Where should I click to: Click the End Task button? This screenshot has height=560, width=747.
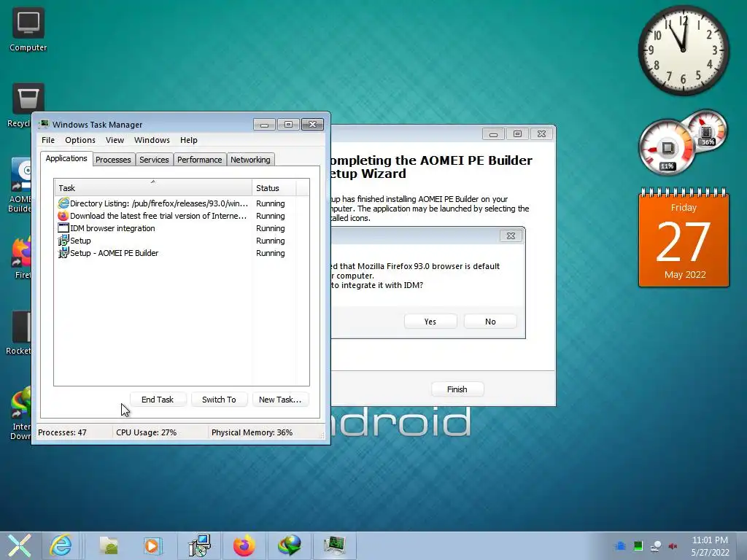(158, 400)
